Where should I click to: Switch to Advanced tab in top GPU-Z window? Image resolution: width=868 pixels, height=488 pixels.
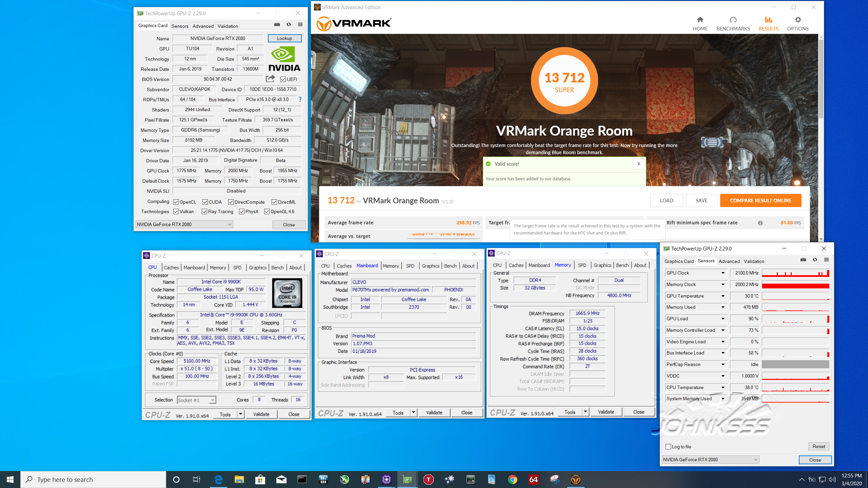pos(203,26)
